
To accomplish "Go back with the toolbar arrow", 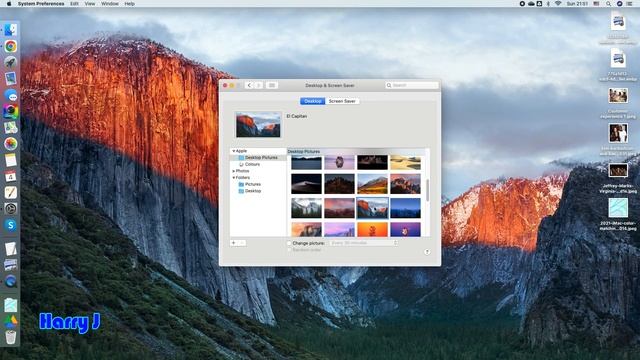I will coord(249,85).
